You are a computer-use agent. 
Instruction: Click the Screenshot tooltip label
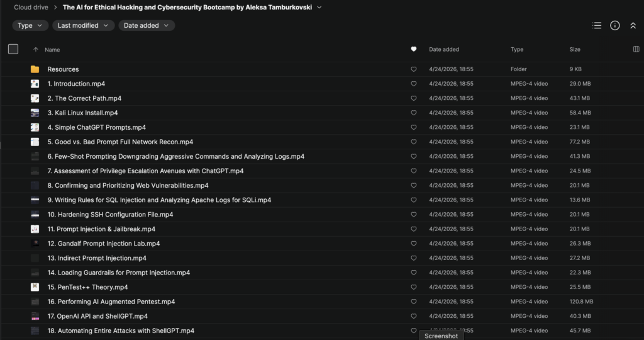point(441,336)
